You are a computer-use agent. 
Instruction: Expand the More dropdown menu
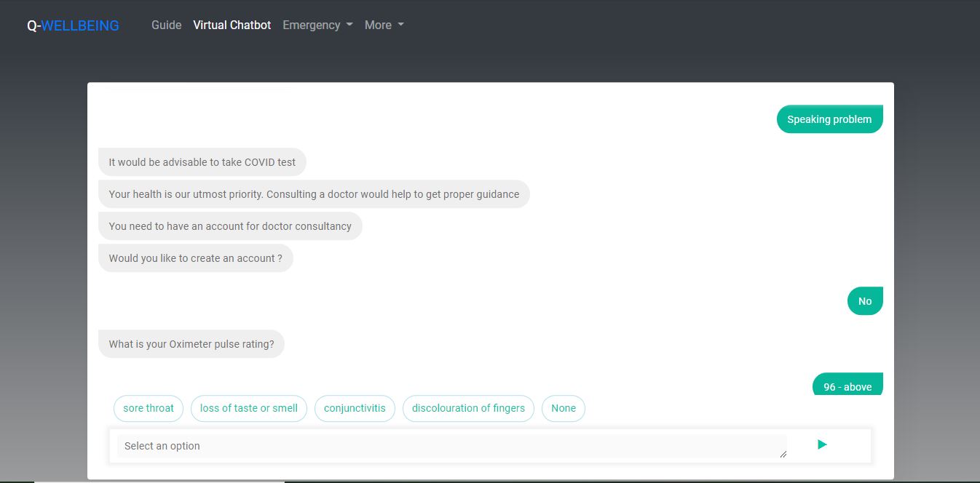[x=384, y=25]
